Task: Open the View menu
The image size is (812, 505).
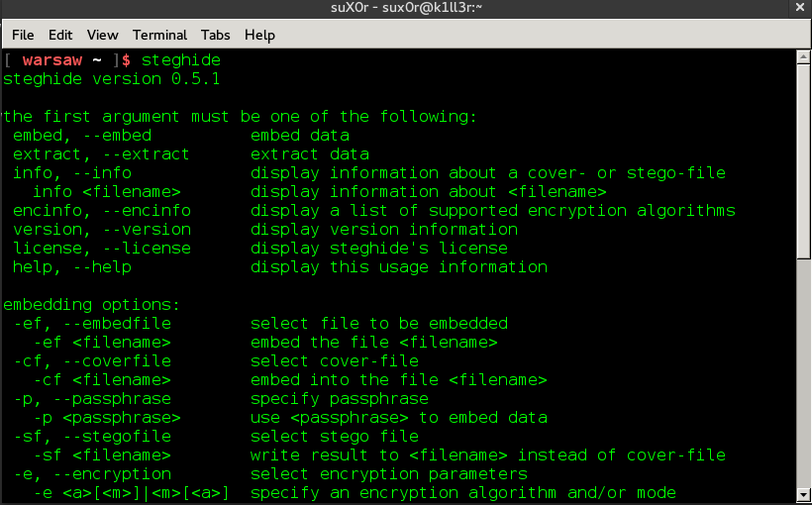Action: click(102, 35)
